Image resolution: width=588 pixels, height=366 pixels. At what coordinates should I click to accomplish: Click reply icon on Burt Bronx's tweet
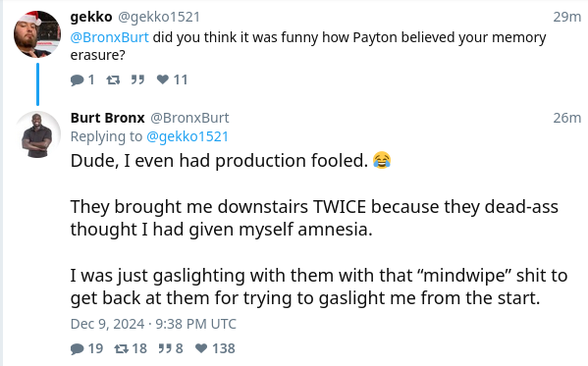(x=77, y=348)
